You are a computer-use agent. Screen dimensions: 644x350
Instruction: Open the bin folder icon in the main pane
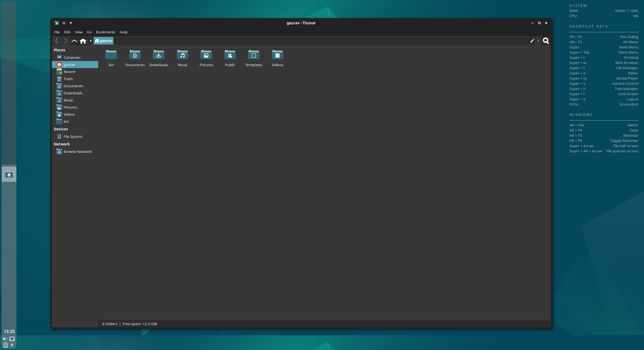111,55
